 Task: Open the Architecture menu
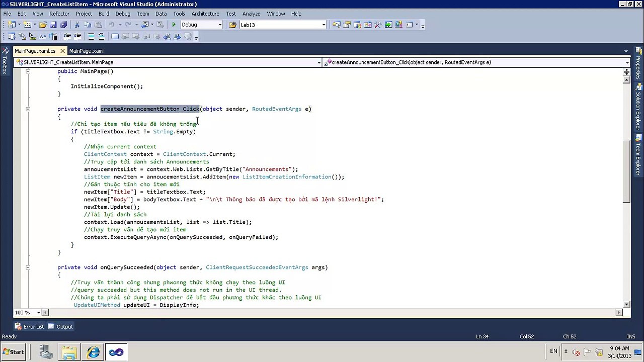(205, 14)
